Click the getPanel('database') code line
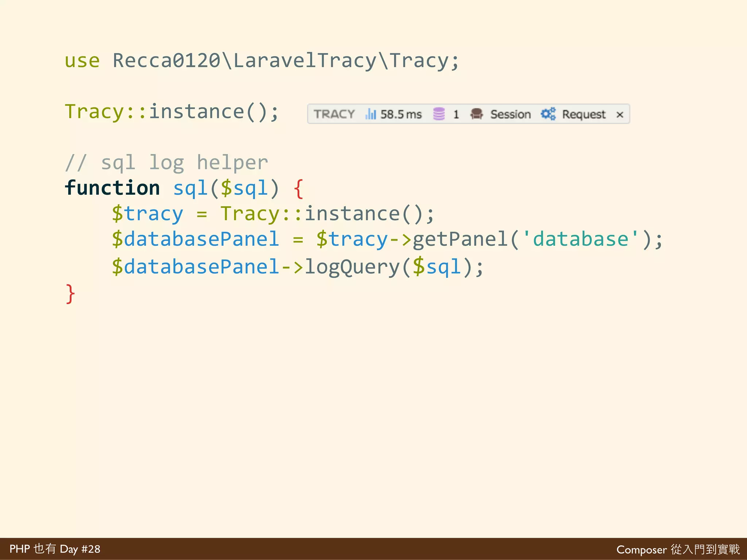Image resolution: width=747 pixels, height=560 pixels. 387,239
